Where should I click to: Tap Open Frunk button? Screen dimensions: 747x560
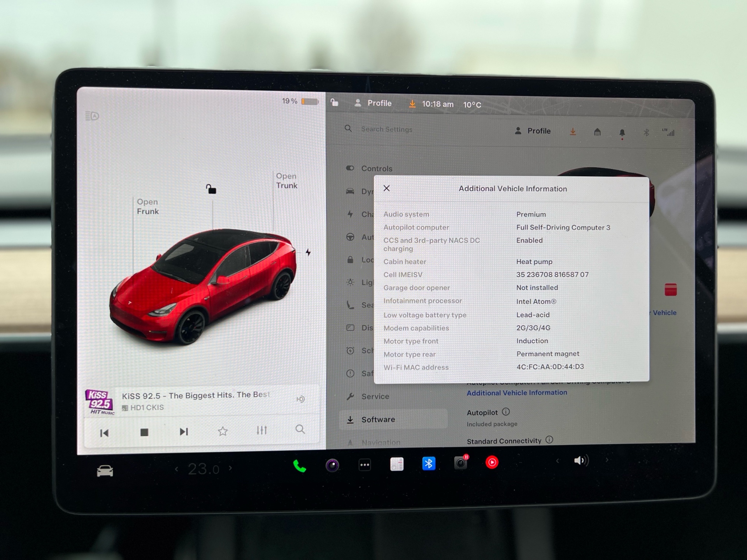[147, 206]
